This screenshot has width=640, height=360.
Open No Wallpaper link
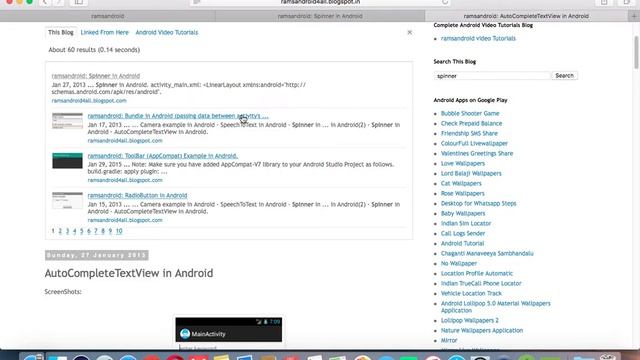(x=459, y=263)
